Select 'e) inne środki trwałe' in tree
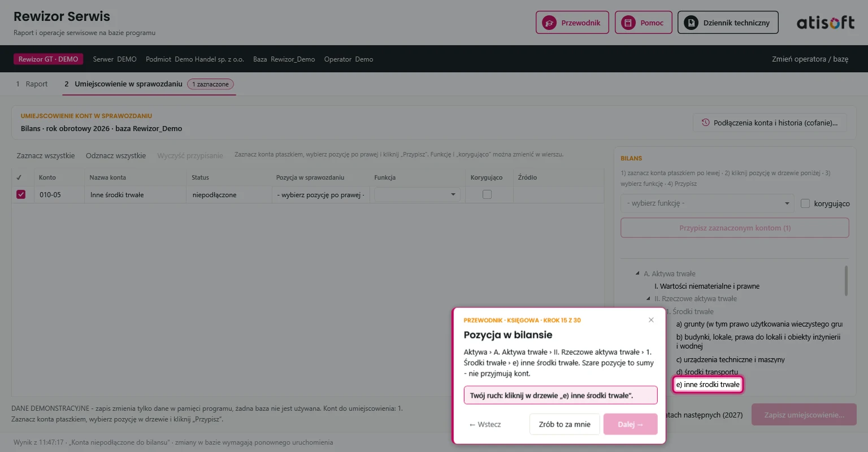This screenshot has height=452, width=868. click(708, 384)
